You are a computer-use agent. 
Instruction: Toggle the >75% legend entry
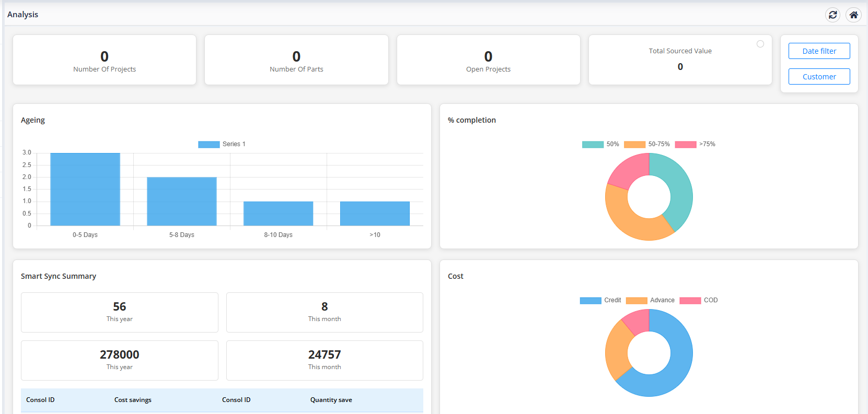tap(695, 145)
